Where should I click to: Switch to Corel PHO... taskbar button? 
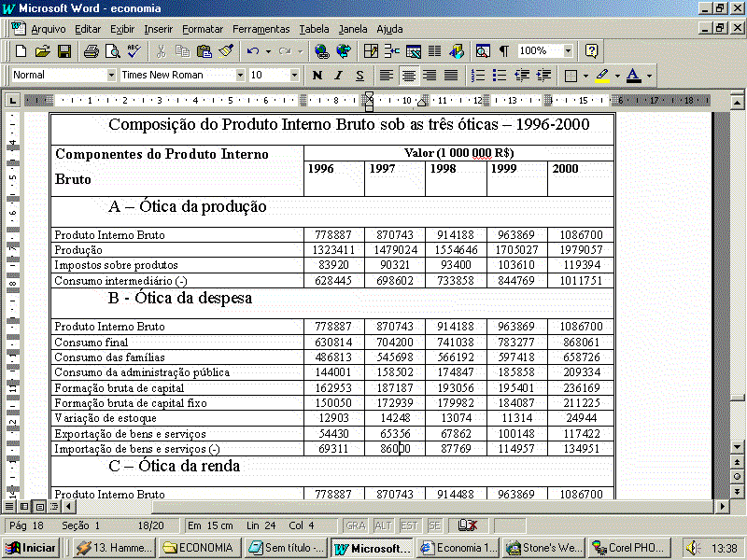pos(630,548)
